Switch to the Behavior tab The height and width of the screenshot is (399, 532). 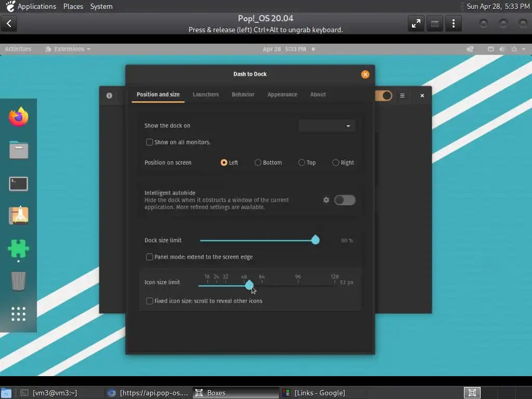pyautogui.click(x=243, y=95)
